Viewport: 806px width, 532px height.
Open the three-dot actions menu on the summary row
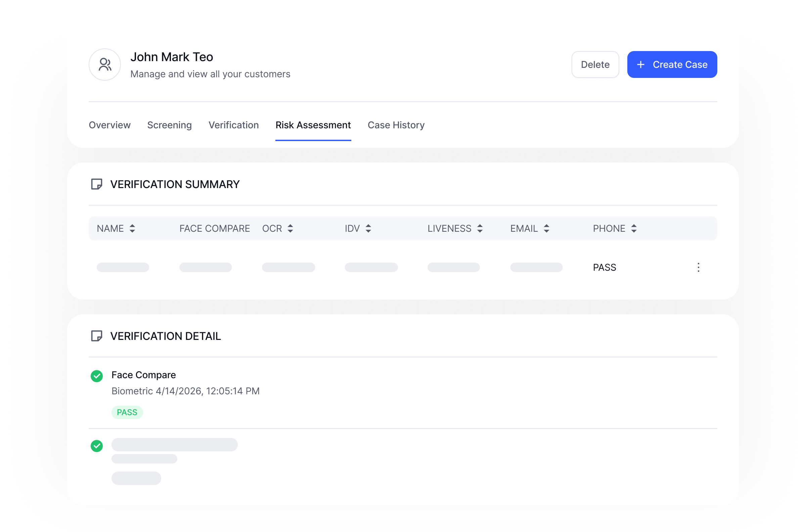pos(698,267)
